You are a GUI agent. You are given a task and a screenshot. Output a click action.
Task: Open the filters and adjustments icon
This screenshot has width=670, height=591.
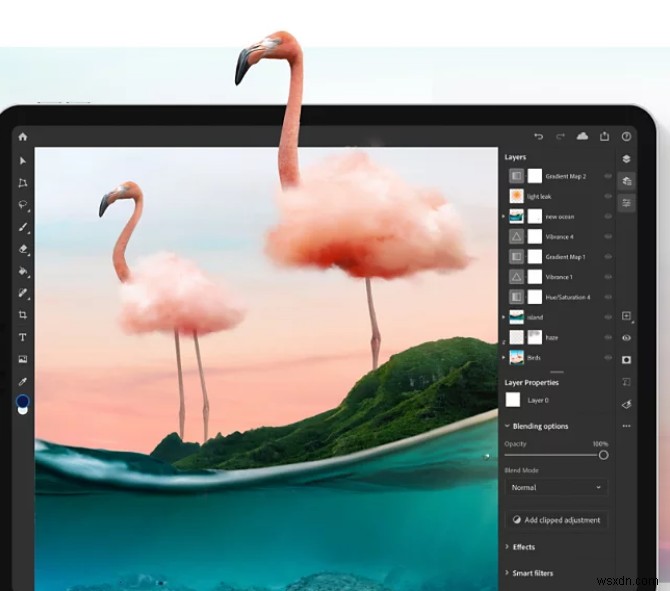(626, 404)
